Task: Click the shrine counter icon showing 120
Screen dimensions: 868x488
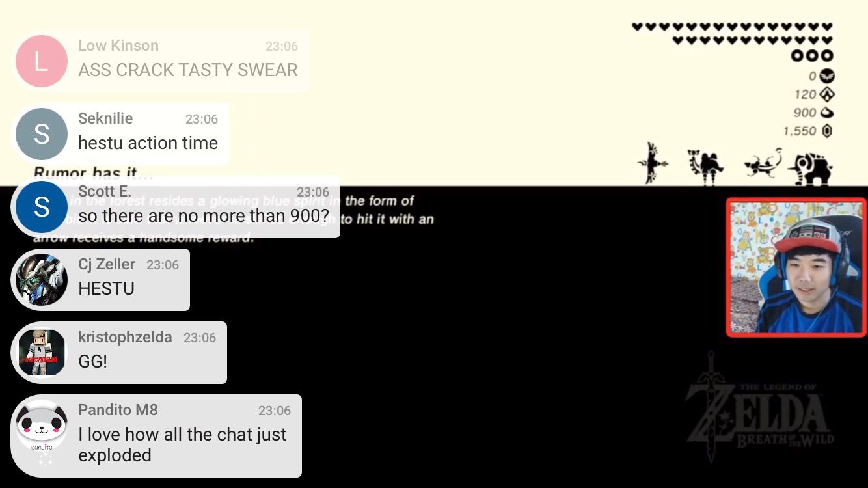Action: point(826,94)
